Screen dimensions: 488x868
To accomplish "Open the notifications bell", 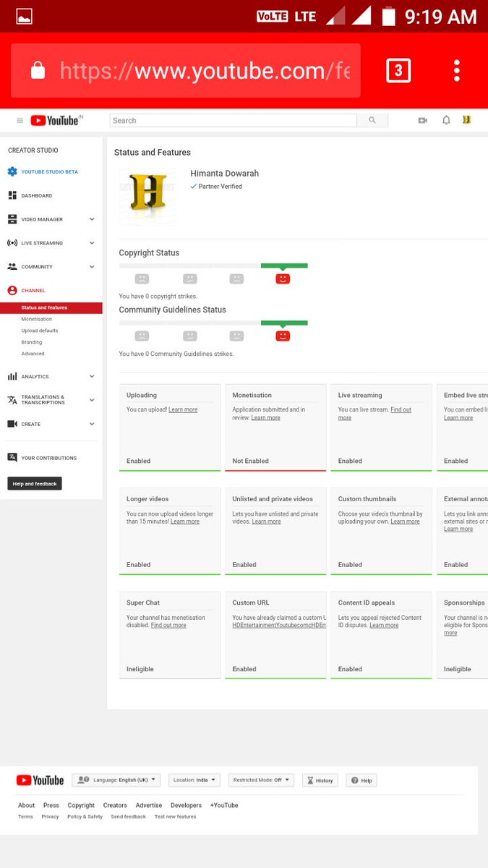I will coord(446,120).
